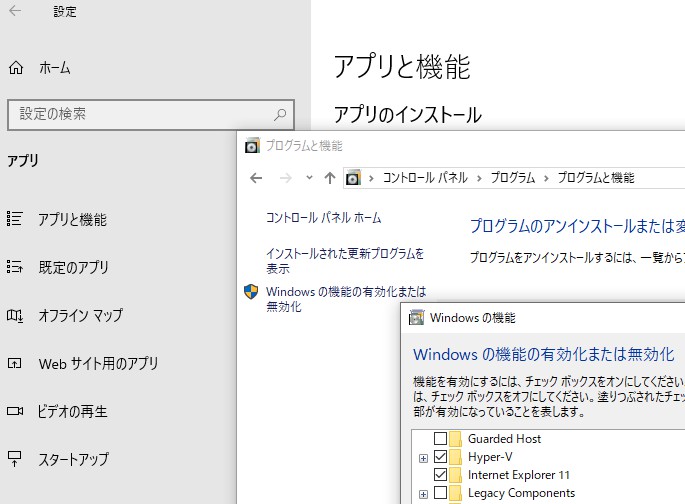Open アプリと機能 in Settings sidebar
Image resolution: width=685 pixels, height=504 pixels.
73,219
